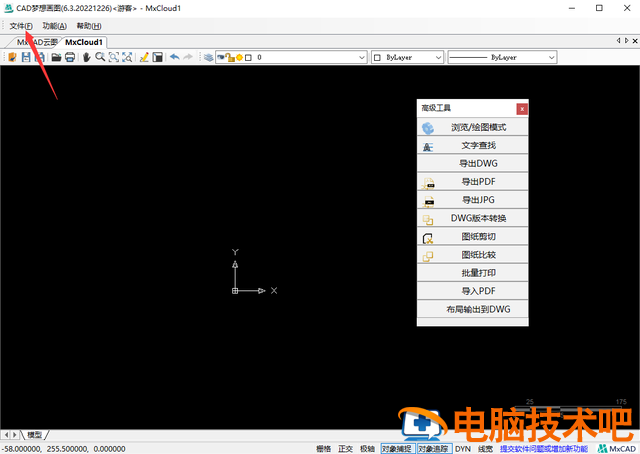Viewport: 640px width, 454px height.
Task: Click the 图纸剪切 icon
Action: (x=428, y=238)
